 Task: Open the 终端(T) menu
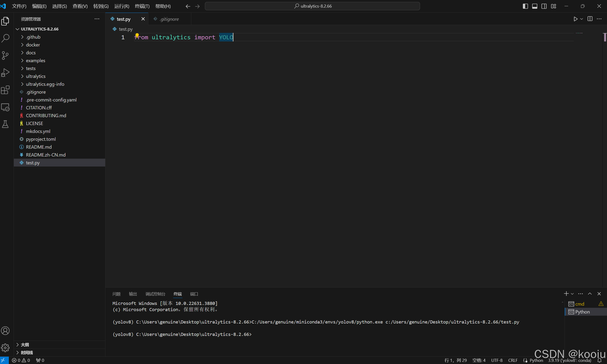pos(142,6)
